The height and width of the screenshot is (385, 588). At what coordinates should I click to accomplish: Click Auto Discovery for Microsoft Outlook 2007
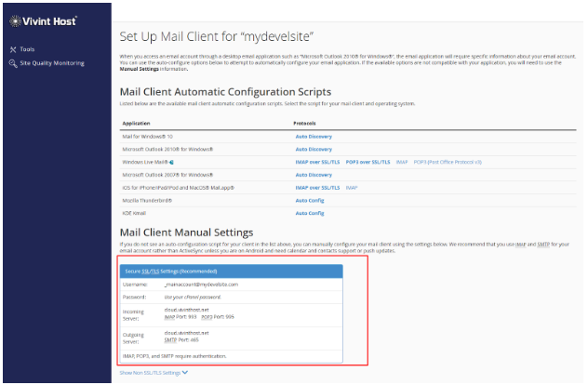pyautogui.click(x=313, y=174)
